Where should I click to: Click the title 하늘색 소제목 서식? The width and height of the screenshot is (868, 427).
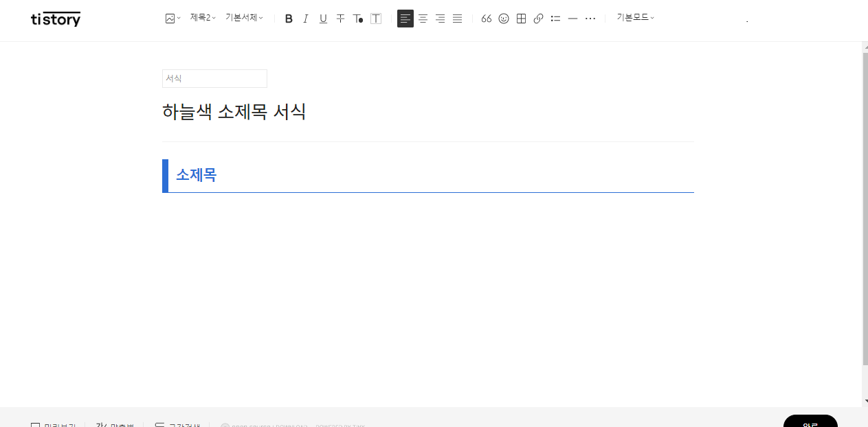pos(234,112)
